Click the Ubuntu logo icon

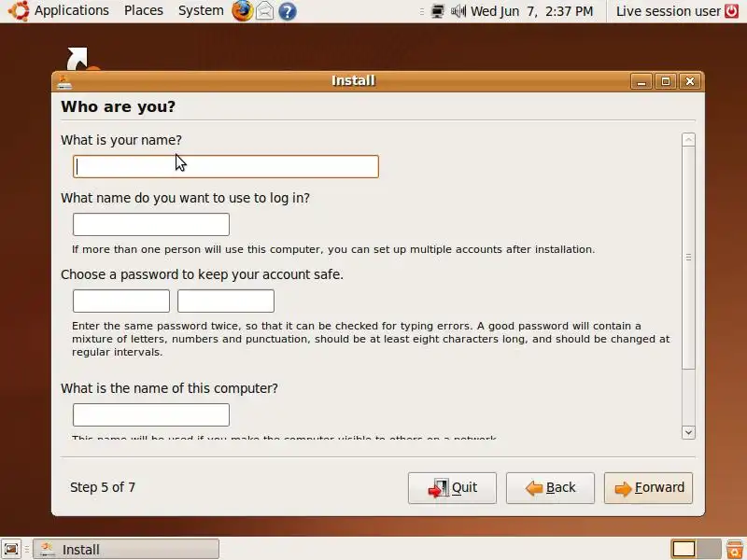tap(19, 10)
